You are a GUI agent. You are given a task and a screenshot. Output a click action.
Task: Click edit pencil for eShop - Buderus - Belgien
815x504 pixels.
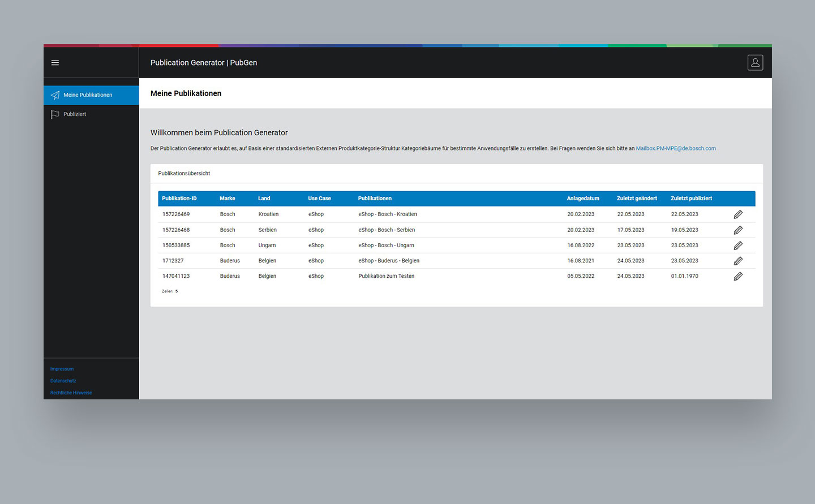(x=738, y=261)
